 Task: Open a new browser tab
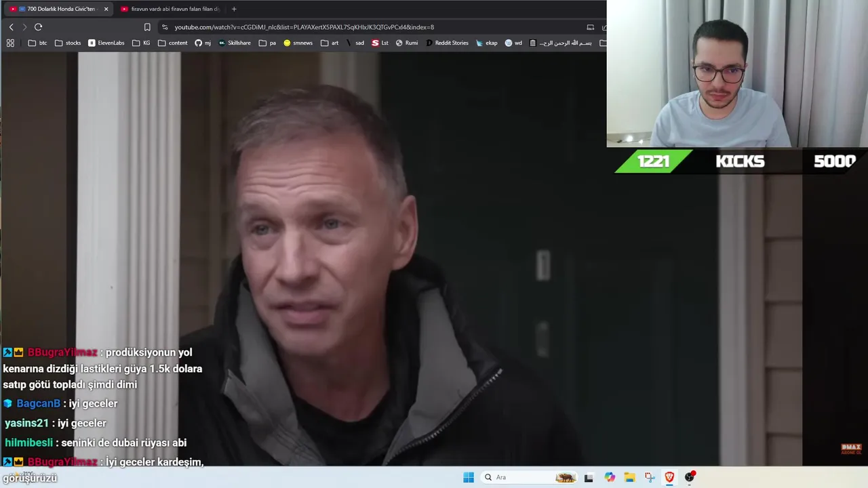[234, 9]
